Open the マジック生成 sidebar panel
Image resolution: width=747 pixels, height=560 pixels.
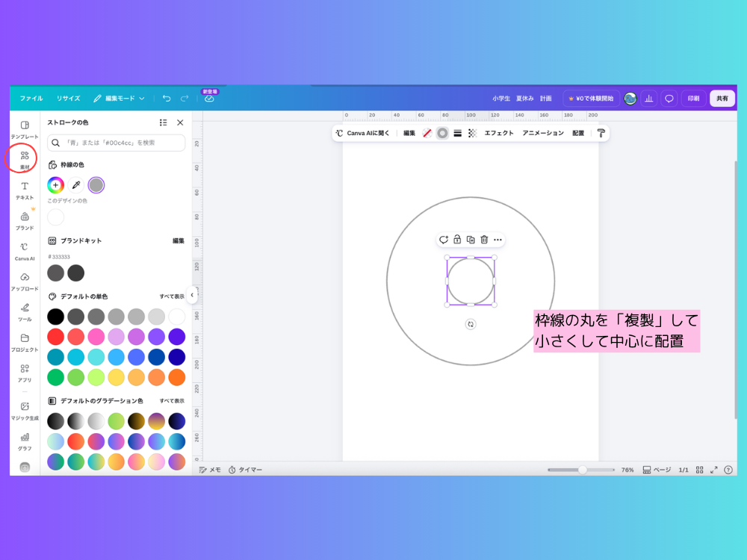click(x=25, y=411)
